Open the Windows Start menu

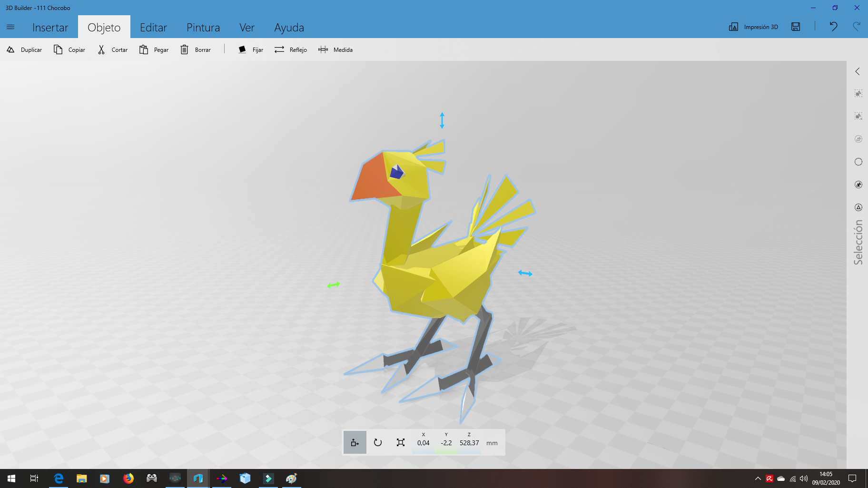tap(11, 478)
